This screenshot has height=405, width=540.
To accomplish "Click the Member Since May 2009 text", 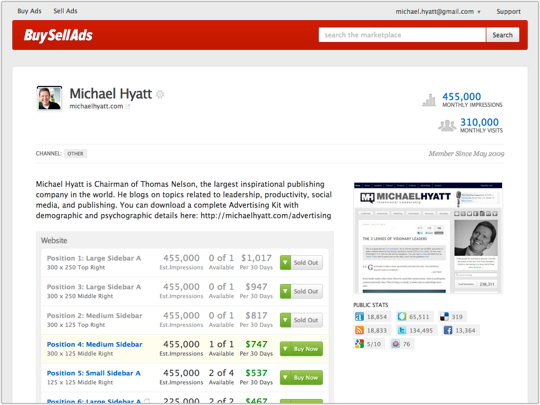I will (x=466, y=154).
